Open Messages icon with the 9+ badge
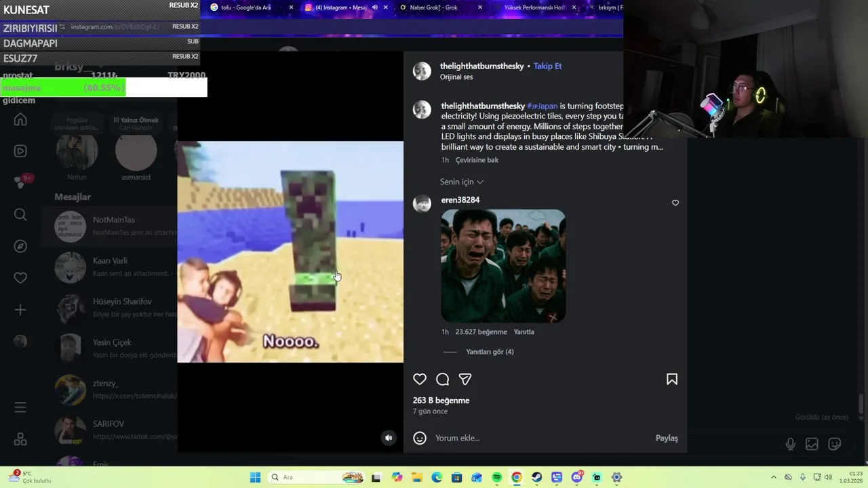This screenshot has width=868, height=488. pos(20,182)
